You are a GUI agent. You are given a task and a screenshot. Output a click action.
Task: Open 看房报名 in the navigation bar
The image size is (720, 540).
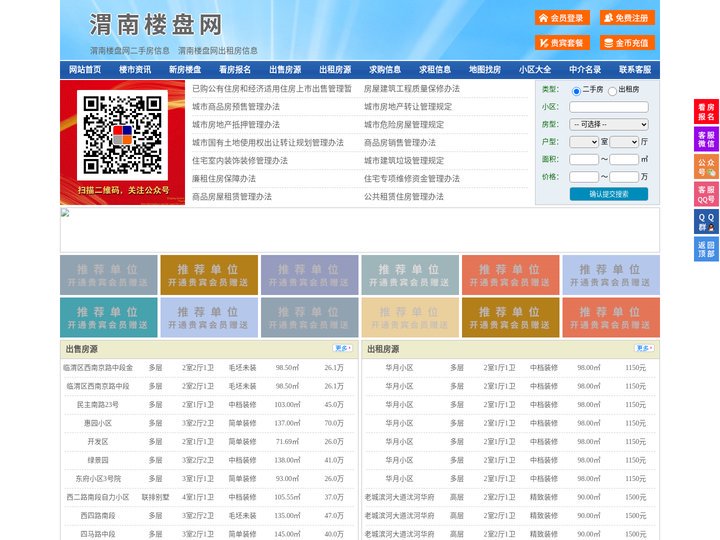click(x=235, y=70)
